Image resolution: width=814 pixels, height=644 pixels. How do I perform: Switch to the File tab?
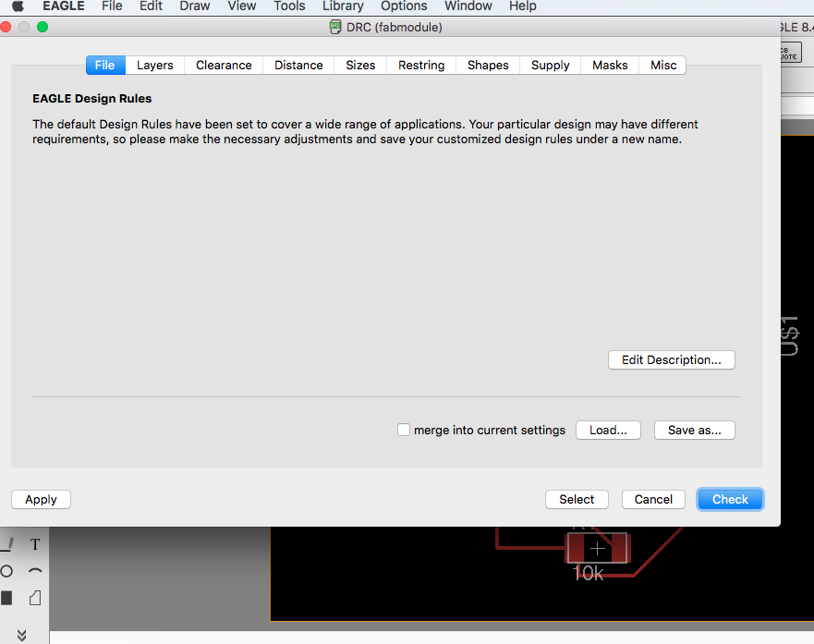(x=105, y=66)
